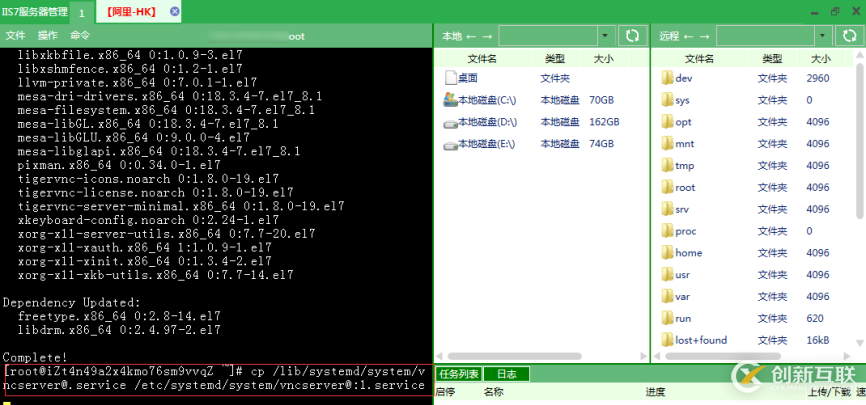
Task: Open the 命令 menu
Action: pos(81,36)
